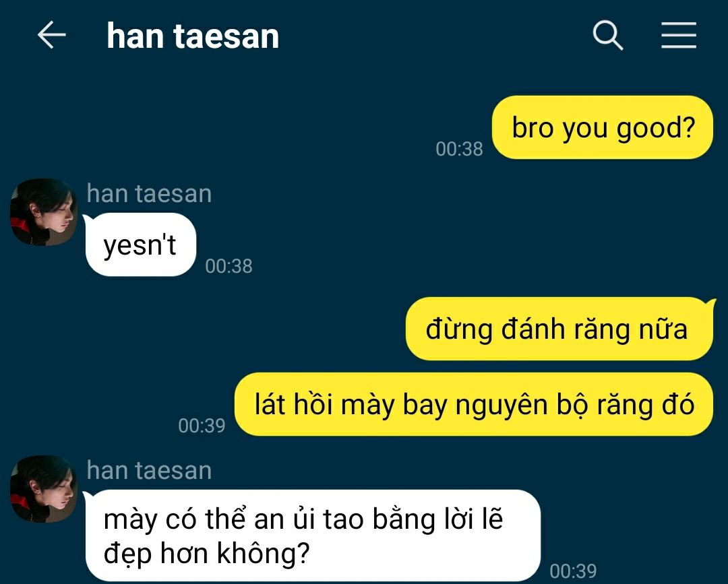Tap the 'lát hồi mày bay nguyên bộ răng đó' bubble

474,404
